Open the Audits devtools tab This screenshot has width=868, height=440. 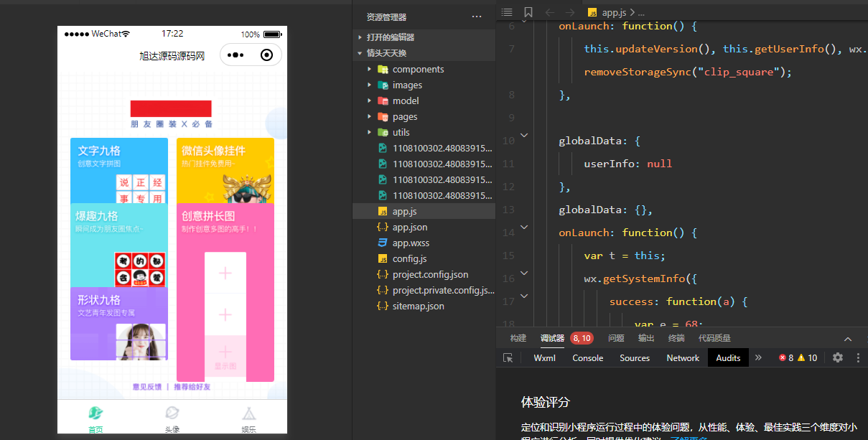click(x=728, y=357)
